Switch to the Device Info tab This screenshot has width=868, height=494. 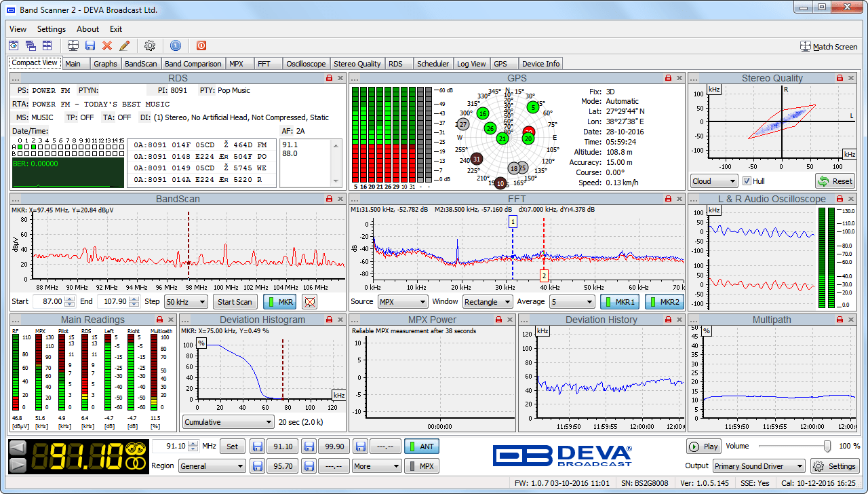click(x=540, y=64)
